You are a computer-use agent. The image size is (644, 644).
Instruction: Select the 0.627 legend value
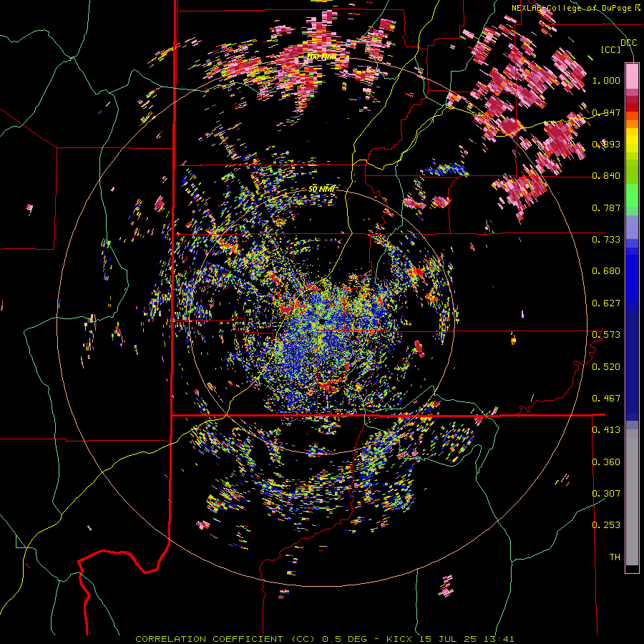coord(606,303)
